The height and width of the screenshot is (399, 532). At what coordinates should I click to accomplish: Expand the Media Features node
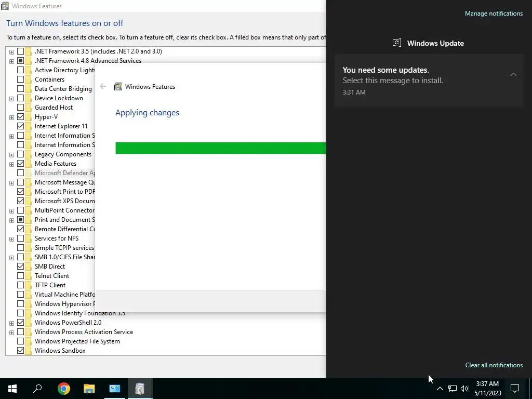(x=11, y=164)
